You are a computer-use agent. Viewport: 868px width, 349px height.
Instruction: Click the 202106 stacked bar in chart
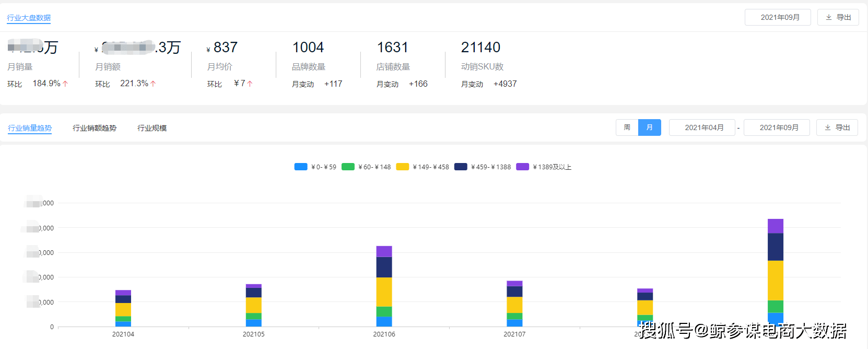click(x=384, y=286)
